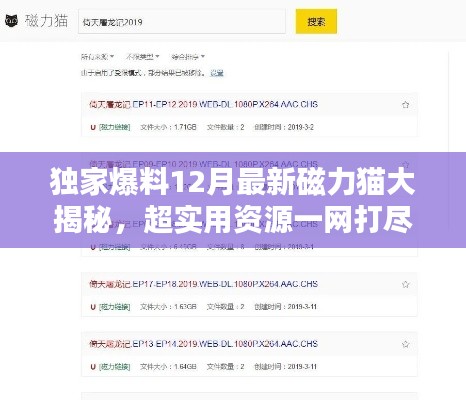Open the EP17-EP18 result title
Image resolution: width=466 pixels, height=400 pixels.
[203, 284]
